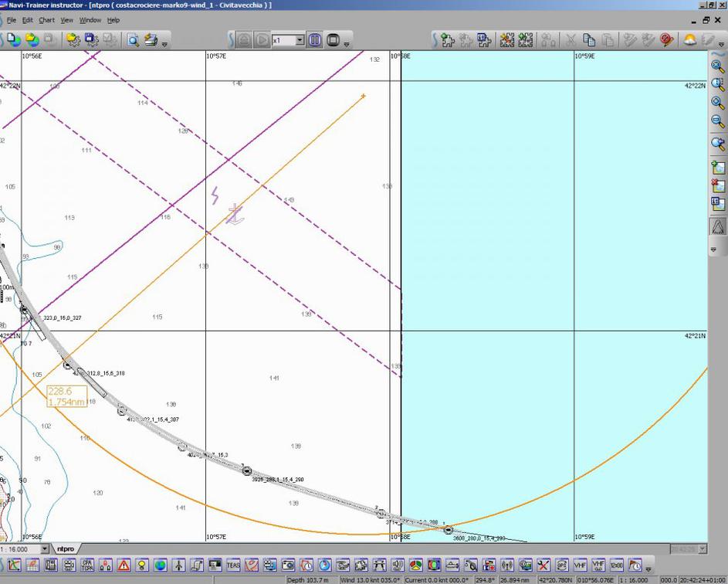Image resolution: width=728 pixels, height=584 pixels.
Task: Click the Print icon in top toolbar
Action: click(x=151, y=39)
